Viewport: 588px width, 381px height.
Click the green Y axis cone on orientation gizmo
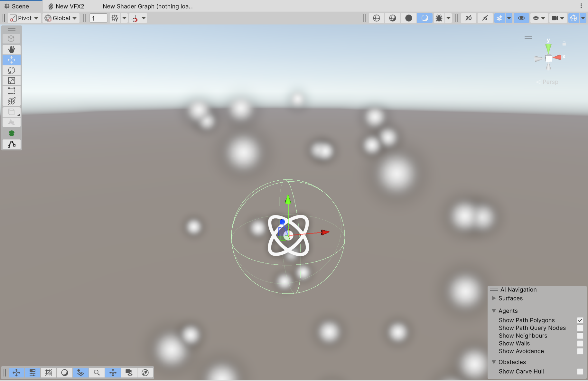point(548,48)
